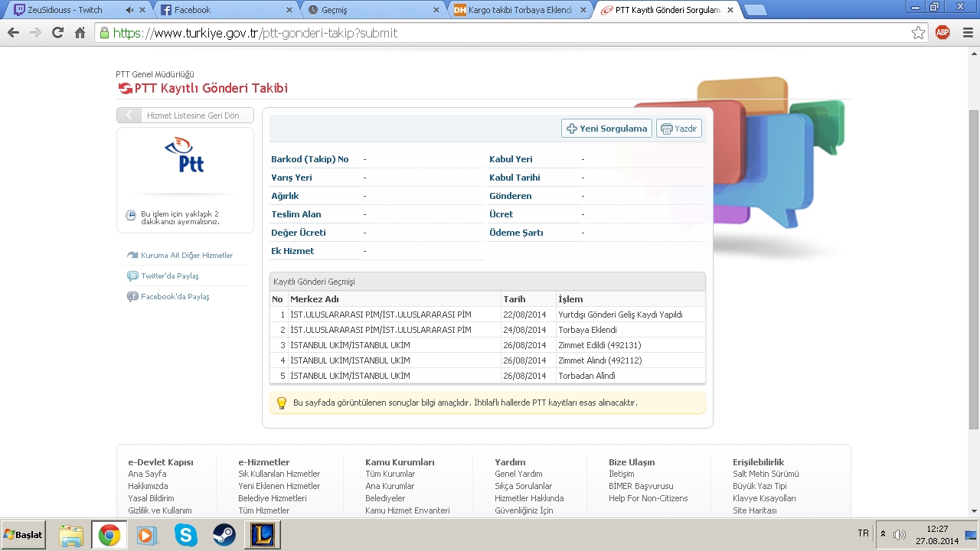Select the PTT Kayıtlı Gönderi Sorgulama tab

tap(666, 10)
